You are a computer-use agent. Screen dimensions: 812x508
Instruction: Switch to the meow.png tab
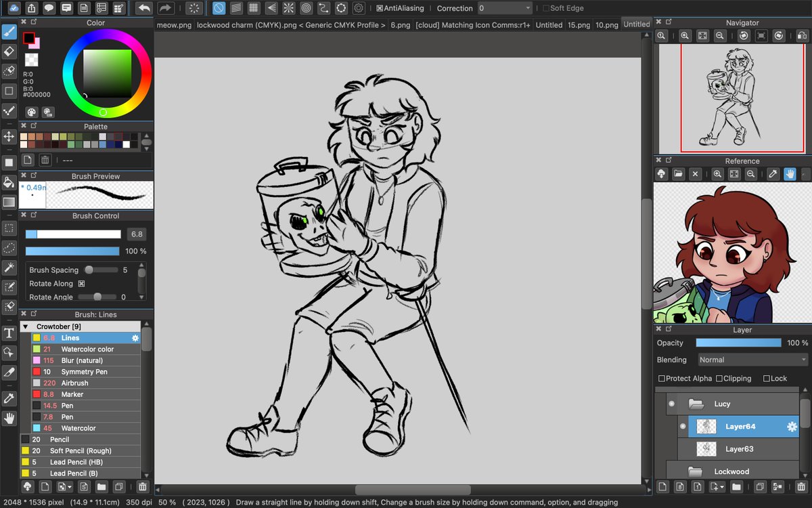pos(174,24)
